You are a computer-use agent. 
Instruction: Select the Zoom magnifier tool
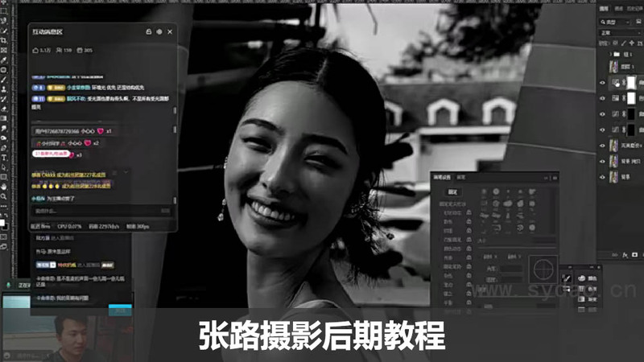click(x=4, y=196)
